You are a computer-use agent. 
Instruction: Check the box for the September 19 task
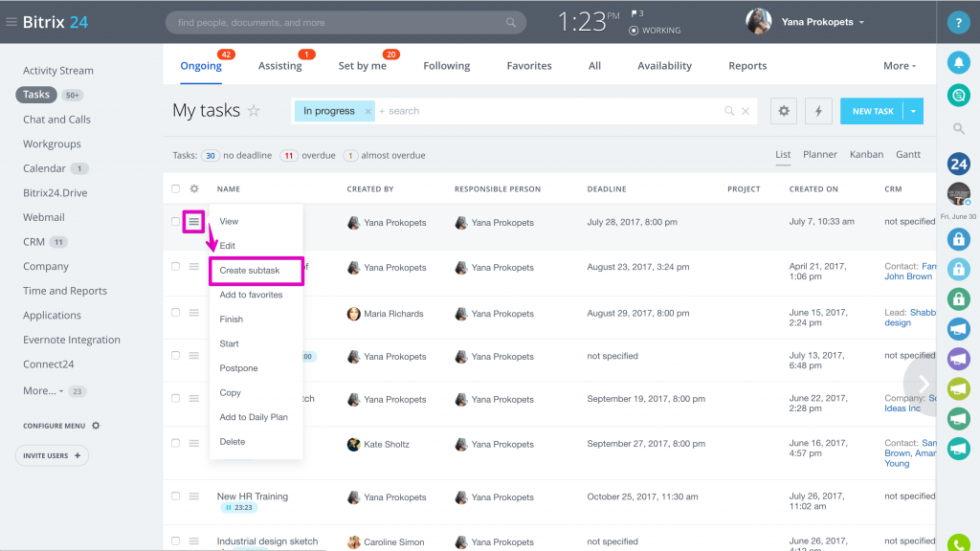coord(176,399)
